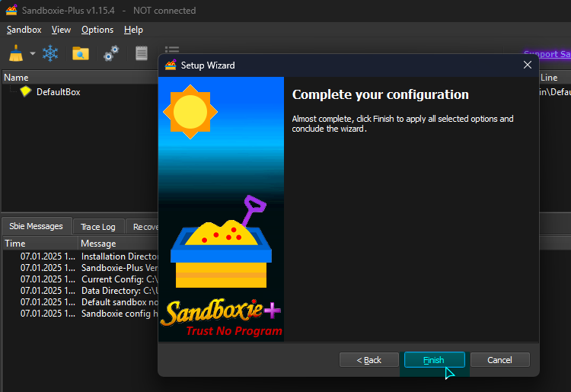571x392 pixels.
Task: Click the list icon in toolbar
Action: (171, 49)
